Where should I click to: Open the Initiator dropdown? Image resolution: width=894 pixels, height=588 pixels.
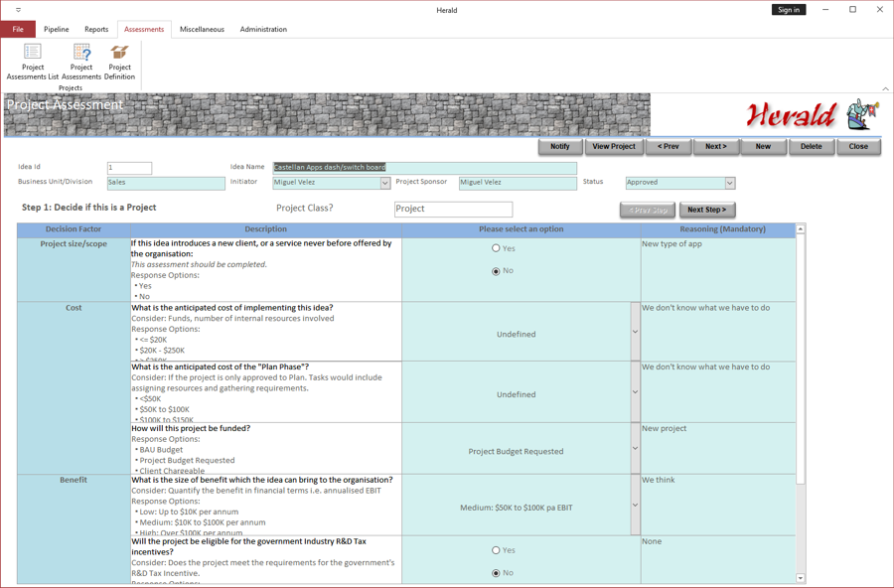pos(385,183)
